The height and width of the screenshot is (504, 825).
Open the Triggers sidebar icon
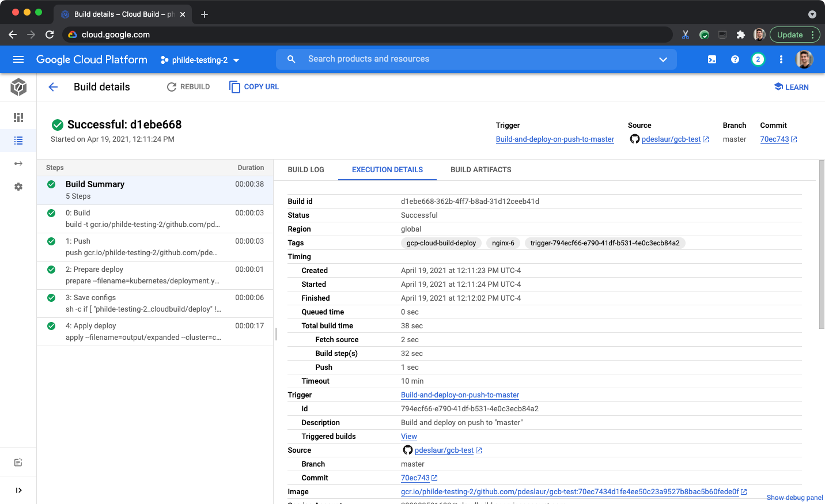coord(18,164)
